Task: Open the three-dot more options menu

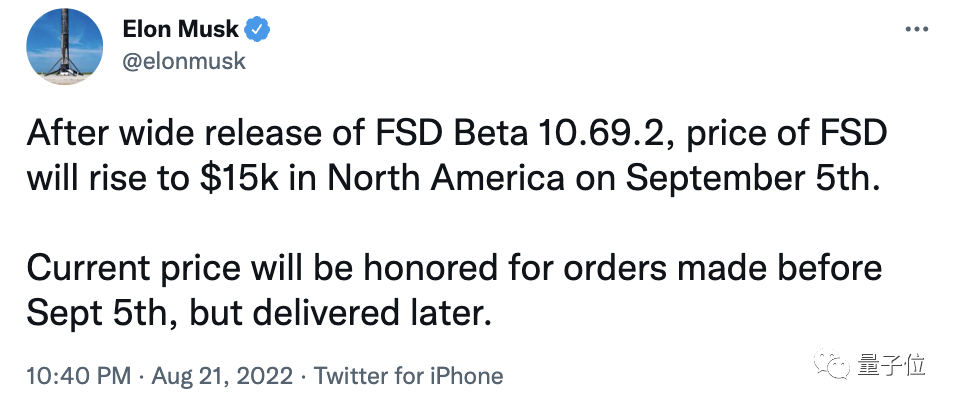Action: point(916,31)
